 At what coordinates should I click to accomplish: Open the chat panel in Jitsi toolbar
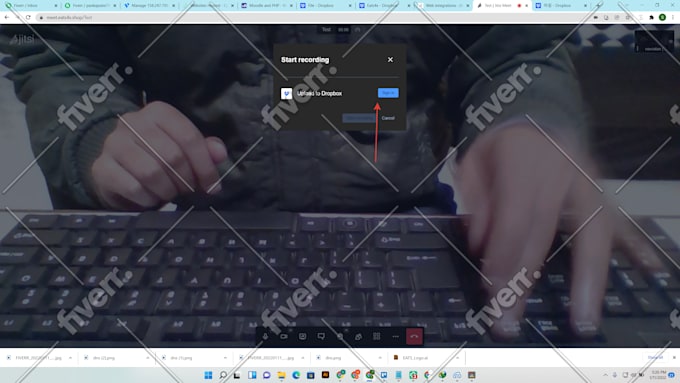321,336
